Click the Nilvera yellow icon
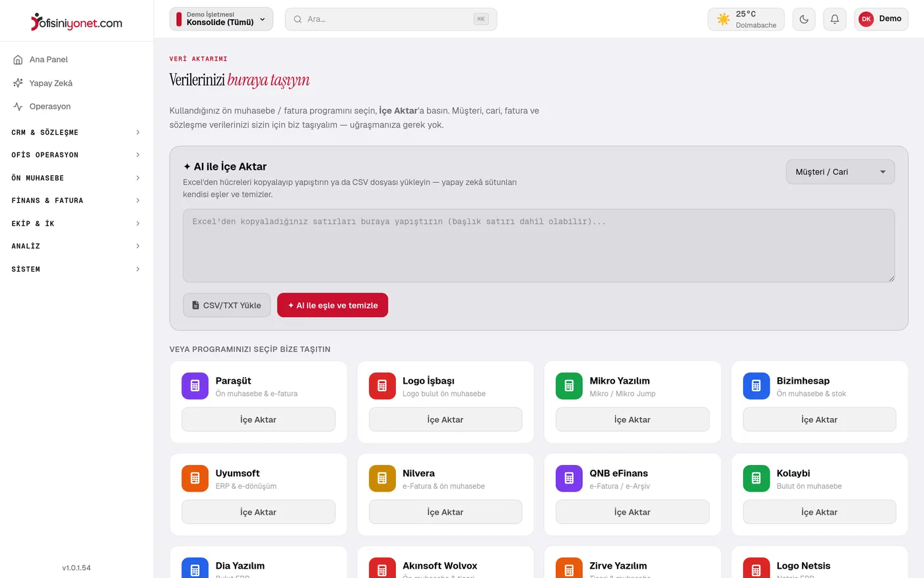The image size is (924, 578). coord(382,478)
